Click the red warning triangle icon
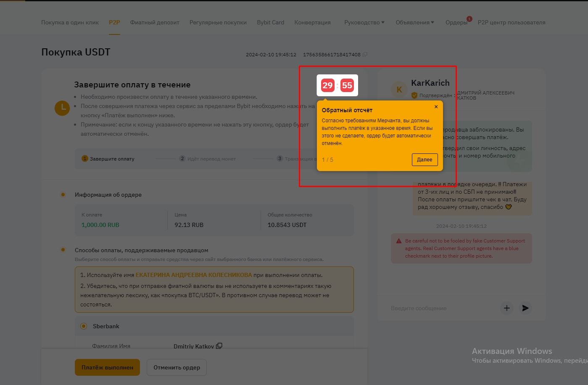Viewport: 588px width, 385px height. tap(399, 241)
